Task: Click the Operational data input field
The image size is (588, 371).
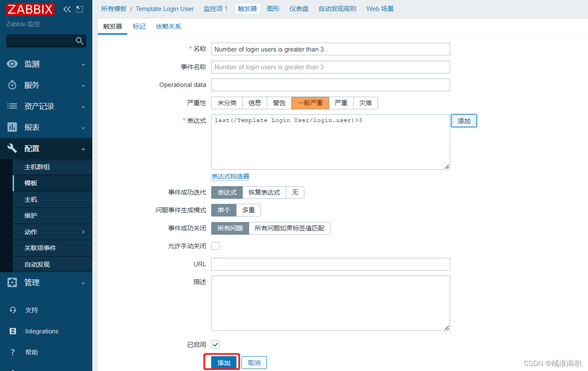Action: [x=330, y=84]
